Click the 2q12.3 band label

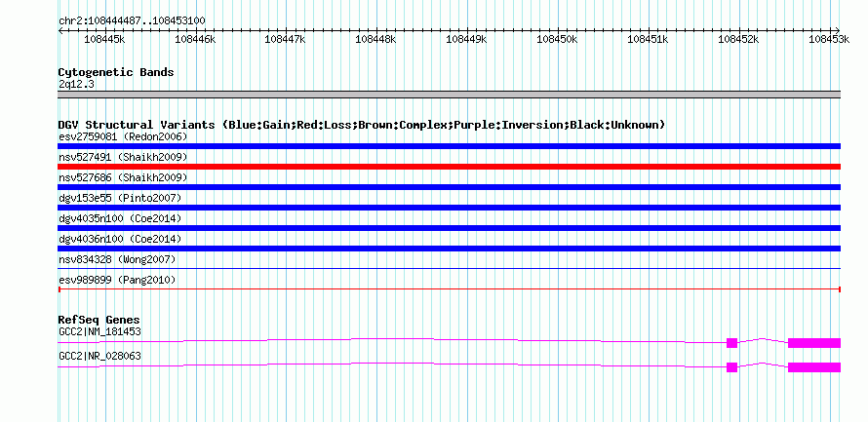coord(74,85)
